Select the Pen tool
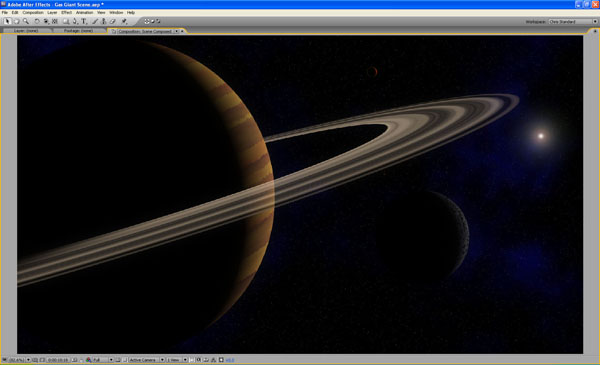The height and width of the screenshot is (365, 600). [75, 21]
